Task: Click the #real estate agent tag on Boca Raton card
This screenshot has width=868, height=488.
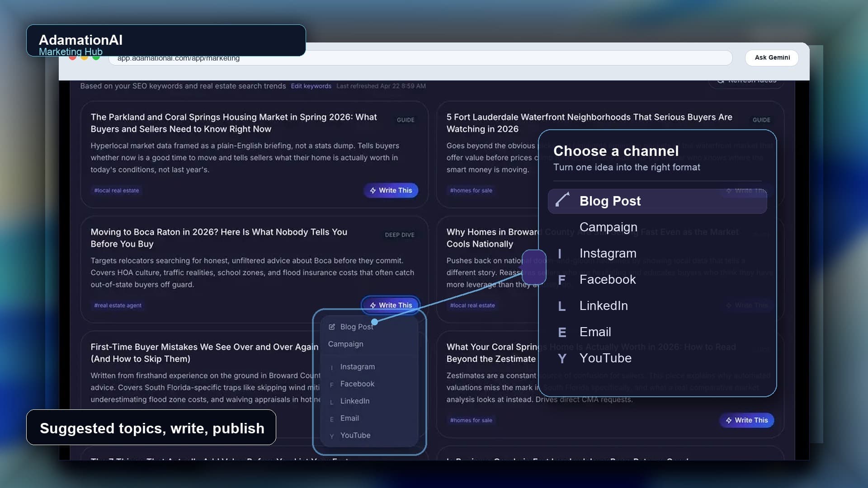Action: (x=118, y=305)
